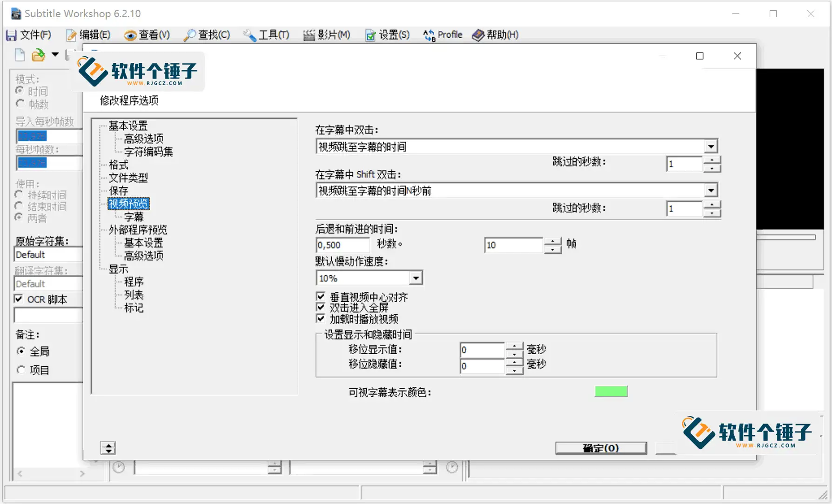Select 全局 radio button

tap(20, 351)
